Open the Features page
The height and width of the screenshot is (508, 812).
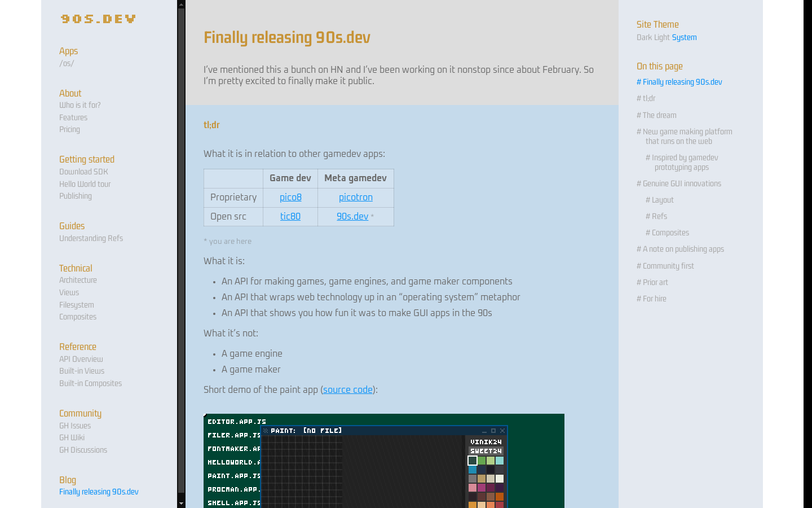73,117
